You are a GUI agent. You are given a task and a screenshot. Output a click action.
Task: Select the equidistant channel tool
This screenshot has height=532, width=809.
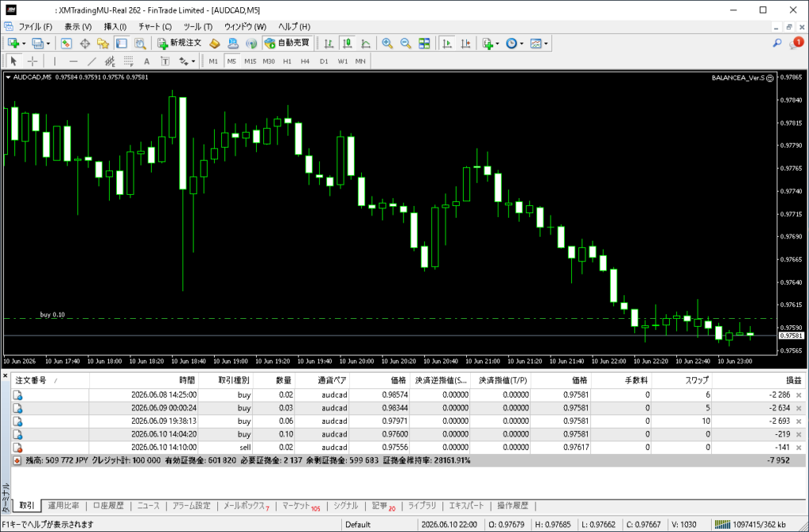coord(110,62)
